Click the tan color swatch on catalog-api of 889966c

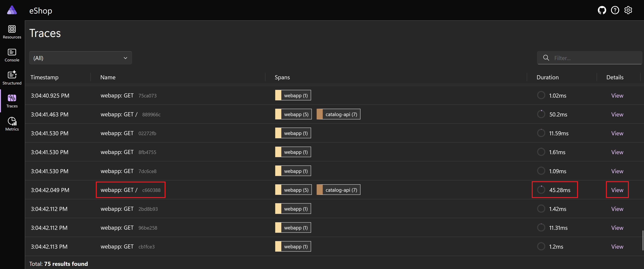(x=319, y=114)
